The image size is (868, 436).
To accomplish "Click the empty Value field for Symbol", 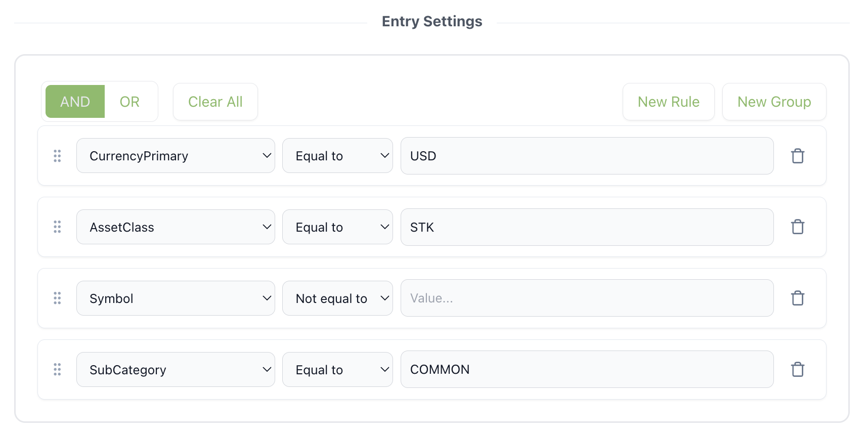I will point(587,298).
